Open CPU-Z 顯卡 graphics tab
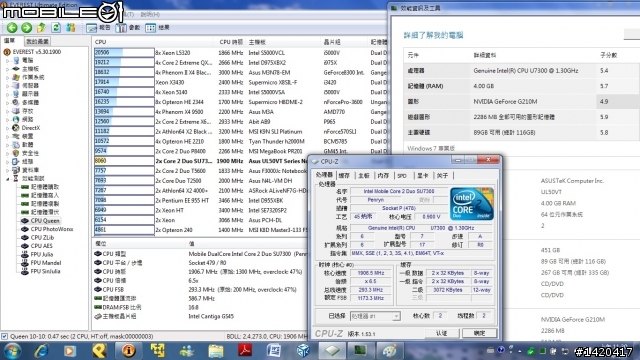The height and width of the screenshot is (360, 640). click(422, 176)
